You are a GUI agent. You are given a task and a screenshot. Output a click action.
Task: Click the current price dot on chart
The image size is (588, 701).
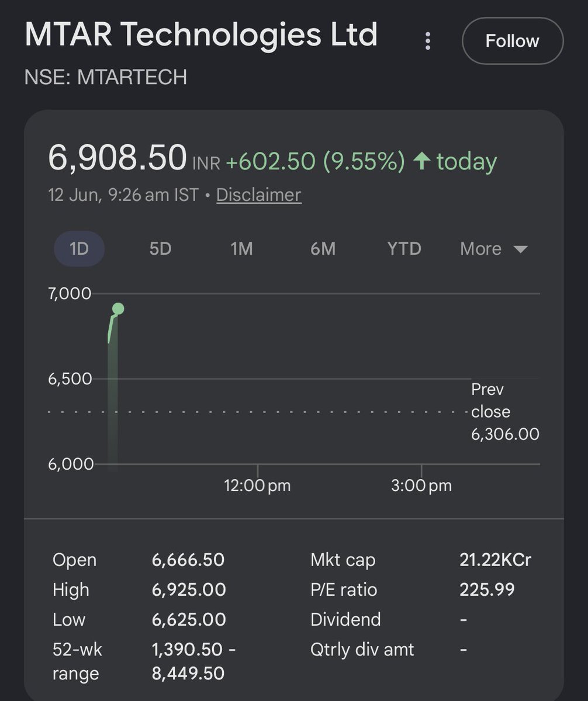[x=118, y=309]
